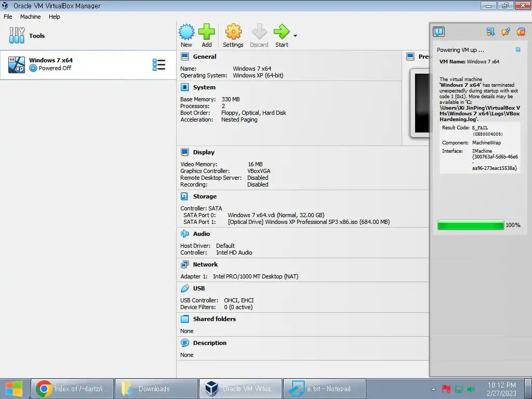Click the delete finished notifications icon

(x=521, y=32)
